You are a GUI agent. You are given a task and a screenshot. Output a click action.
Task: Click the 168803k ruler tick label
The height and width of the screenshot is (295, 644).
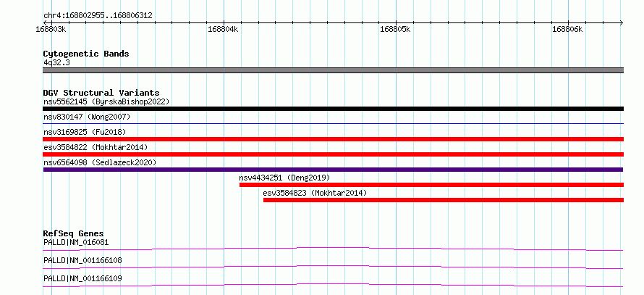[x=51, y=29]
